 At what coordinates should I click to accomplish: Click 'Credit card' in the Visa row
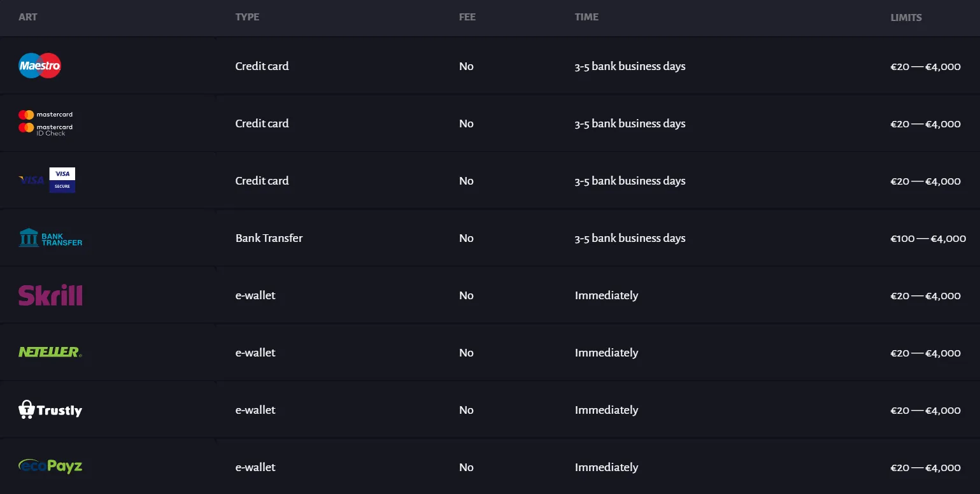(x=262, y=181)
